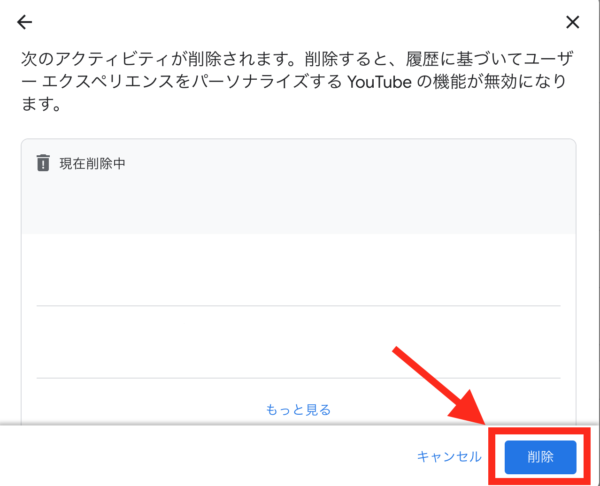Click the red arrow annotation pointing to 削除
Screen dimensions: 600x486
pyautogui.click(x=439, y=386)
